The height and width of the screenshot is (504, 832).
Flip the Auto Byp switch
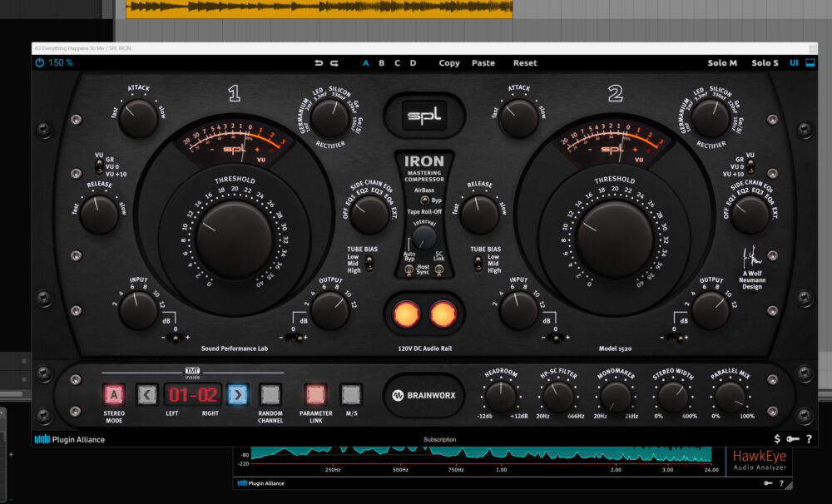tap(409, 269)
